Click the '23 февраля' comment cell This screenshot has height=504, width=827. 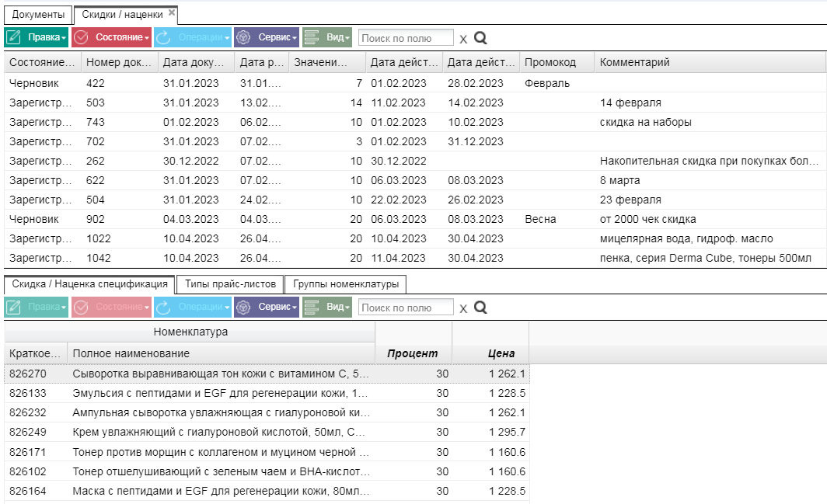[x=710, y=200]
